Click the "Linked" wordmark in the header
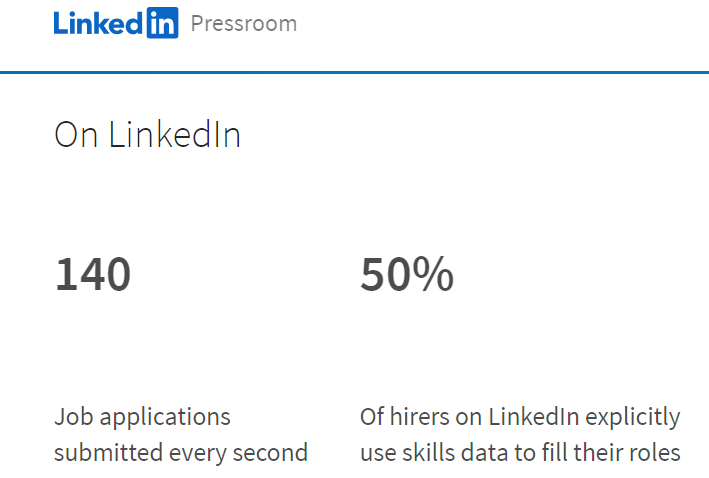This screenshot has width=709, height=478. 99,23
